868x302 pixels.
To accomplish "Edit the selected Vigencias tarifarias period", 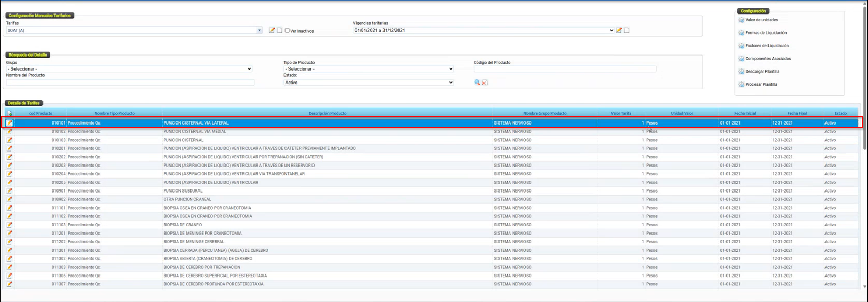I will pos(619,30).
